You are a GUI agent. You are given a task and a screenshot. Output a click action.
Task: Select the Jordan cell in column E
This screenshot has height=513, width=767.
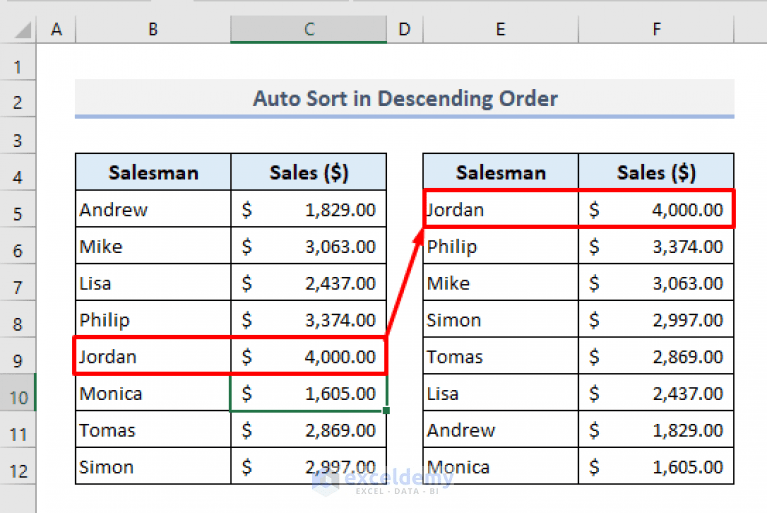[x=500, y=209]
